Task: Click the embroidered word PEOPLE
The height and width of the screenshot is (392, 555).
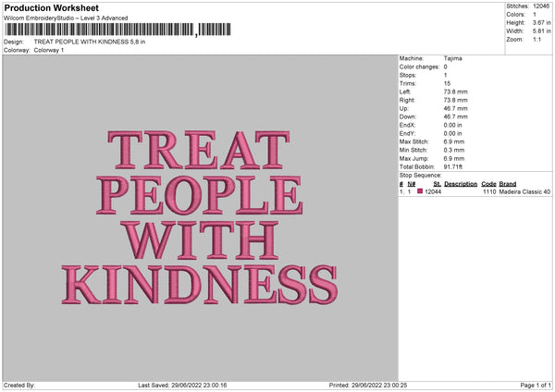Action: coord(200,195)
